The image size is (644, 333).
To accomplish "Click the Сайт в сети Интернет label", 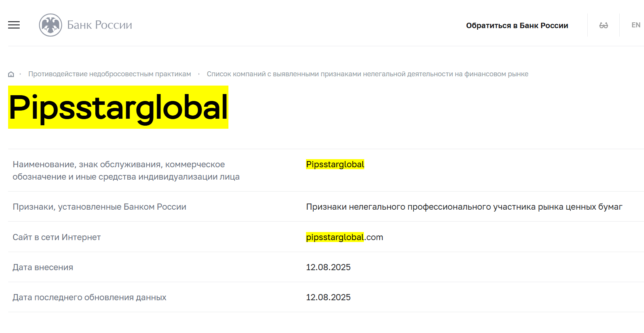I will click(x=57, y=237).
